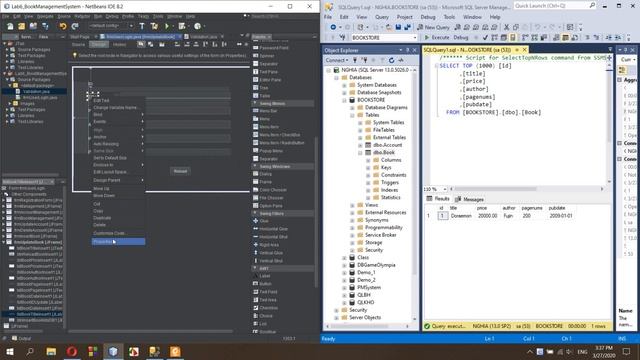Click the New Project icon in NetBeans toolbar
Screen dimensions: 640x360
21,26
